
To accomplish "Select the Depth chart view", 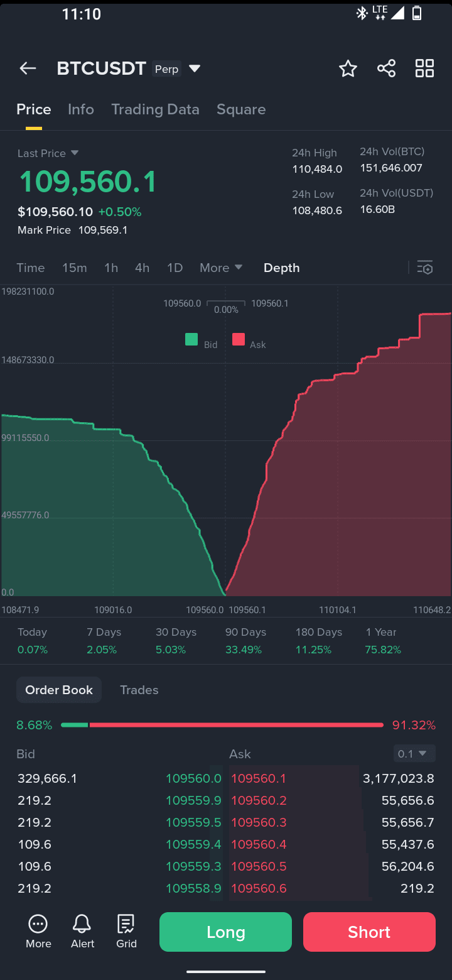I will click(281, 268).
